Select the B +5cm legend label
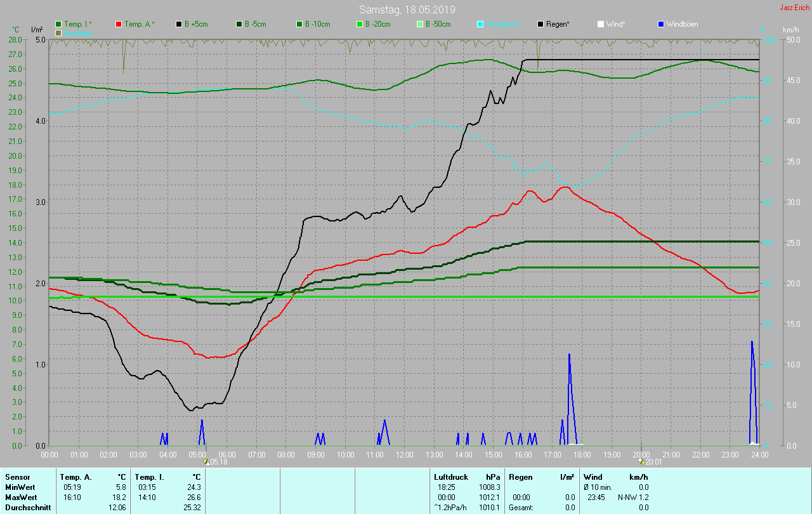This screenshot has height=514, width=812. pyautogui.click(x=195, y=24)
